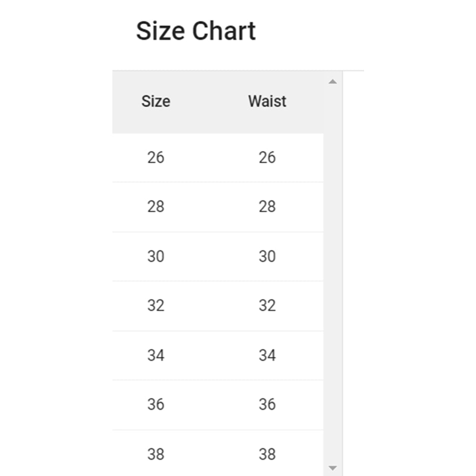The height and width of the screenshot is (476, 476).
Task: Select waist value 34
Action: click(x=268, y=355)
